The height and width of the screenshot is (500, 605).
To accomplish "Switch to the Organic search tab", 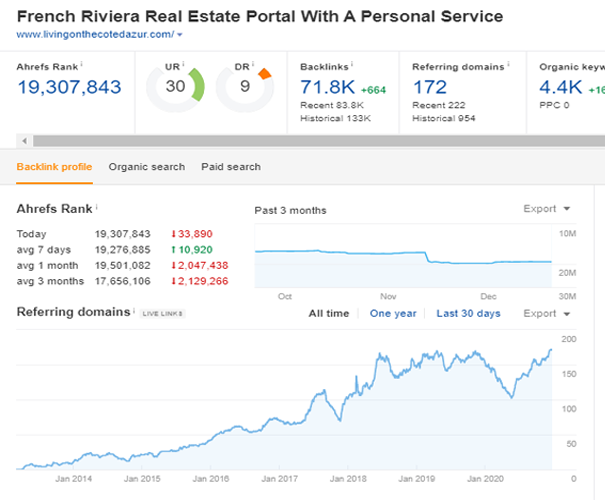I will pyautogui.click(x=147, y=167).
